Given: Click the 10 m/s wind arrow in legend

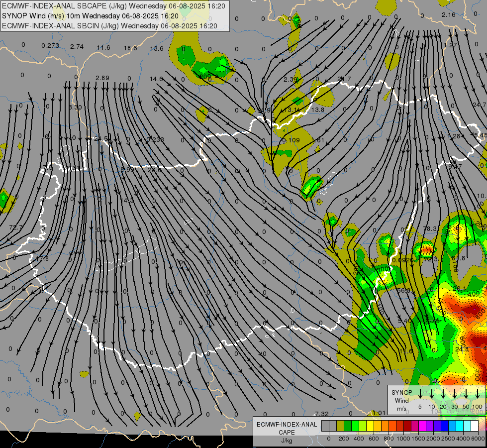Looking at the screenshot, I should [432, 393].
